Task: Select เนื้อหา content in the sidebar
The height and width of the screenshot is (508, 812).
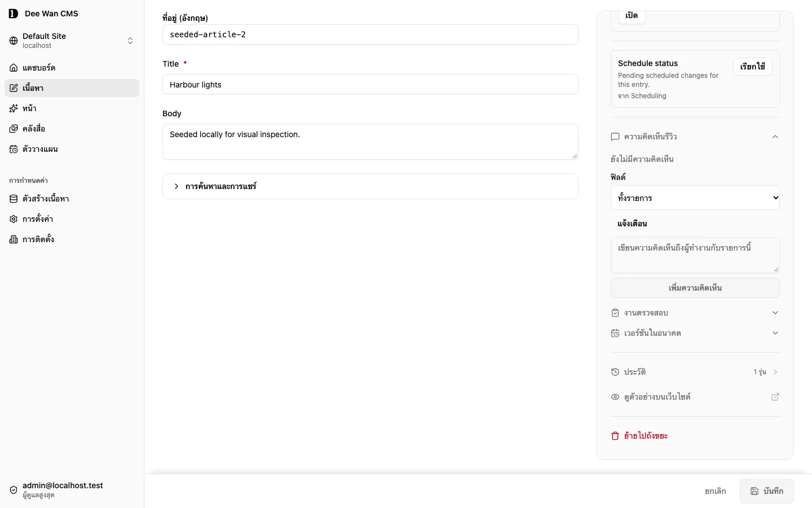Action: click(72, 88)
